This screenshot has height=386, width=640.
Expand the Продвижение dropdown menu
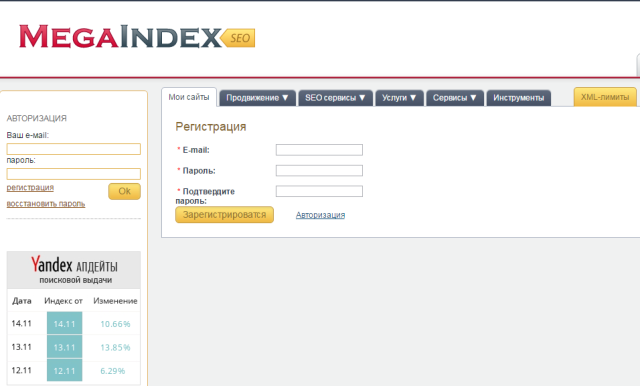pos(258,98)
